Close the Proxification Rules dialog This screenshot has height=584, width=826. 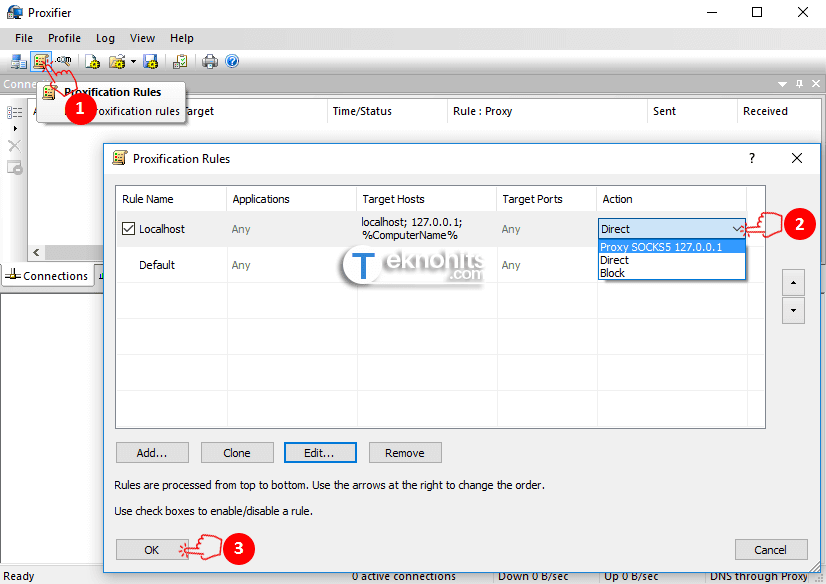[797, 158]
